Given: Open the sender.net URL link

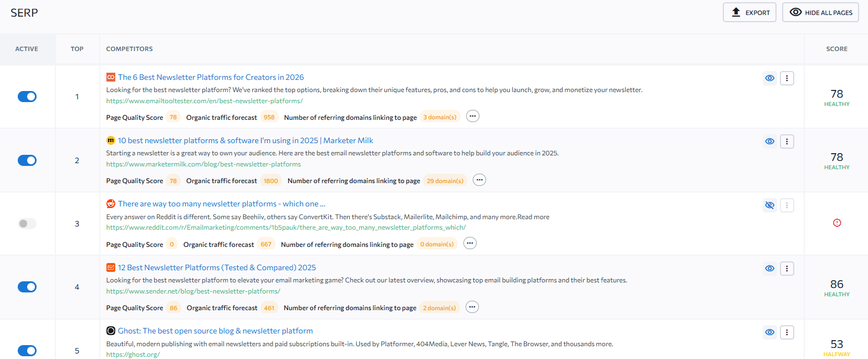Looking at the screenshot, I should point(193,291).
